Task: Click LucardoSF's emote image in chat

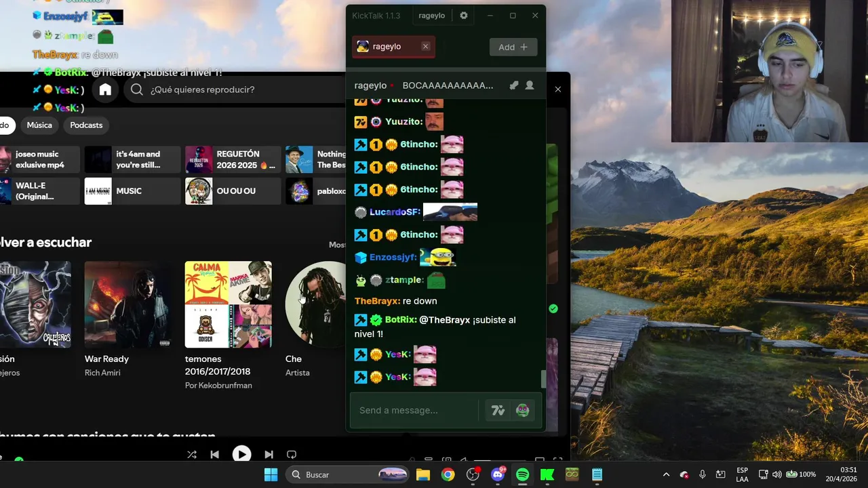Action: [450, 212]
